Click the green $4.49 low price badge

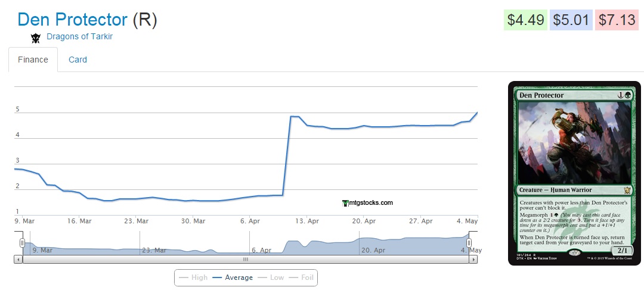pos(525,20)
